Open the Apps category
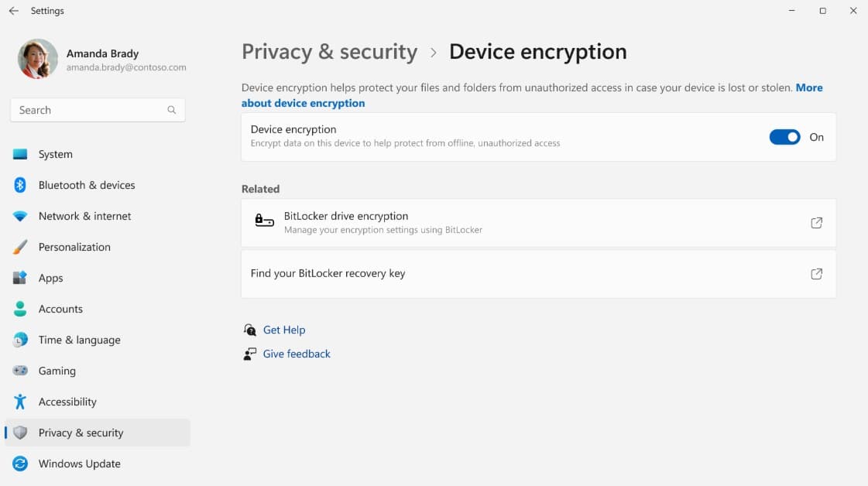868x486 pixels. 98,278
